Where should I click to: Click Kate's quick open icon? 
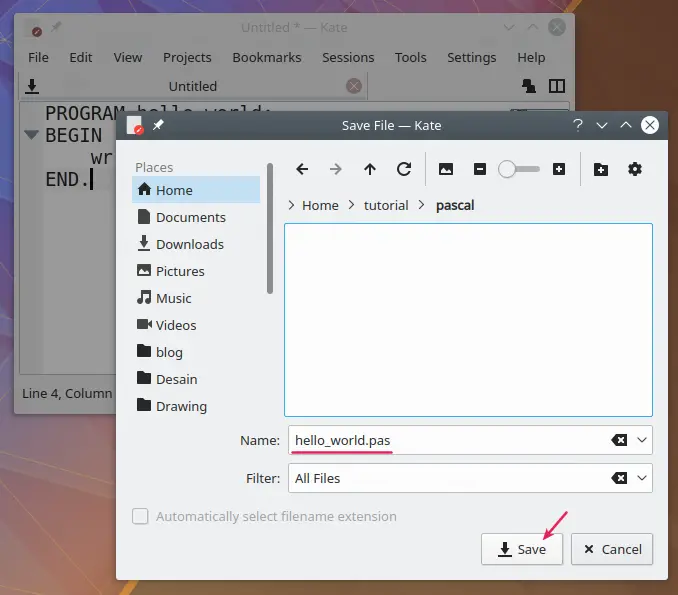click(x=528, y=86)
